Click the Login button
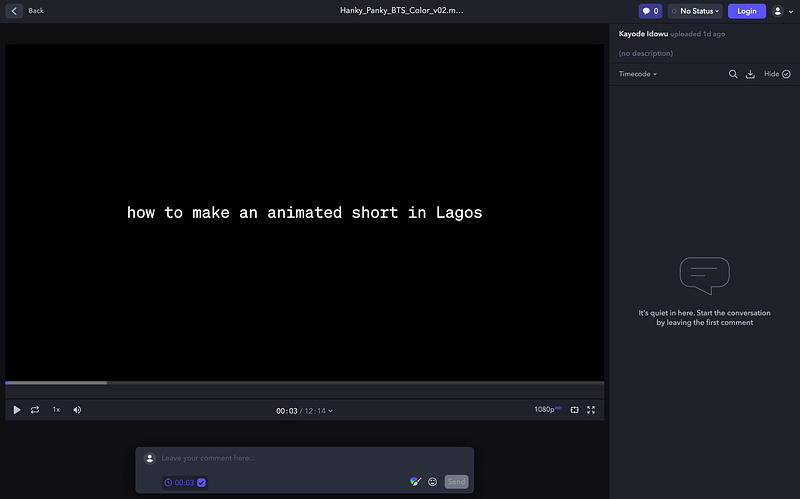This screenshot has width=800, height=499. pos(746,11)
